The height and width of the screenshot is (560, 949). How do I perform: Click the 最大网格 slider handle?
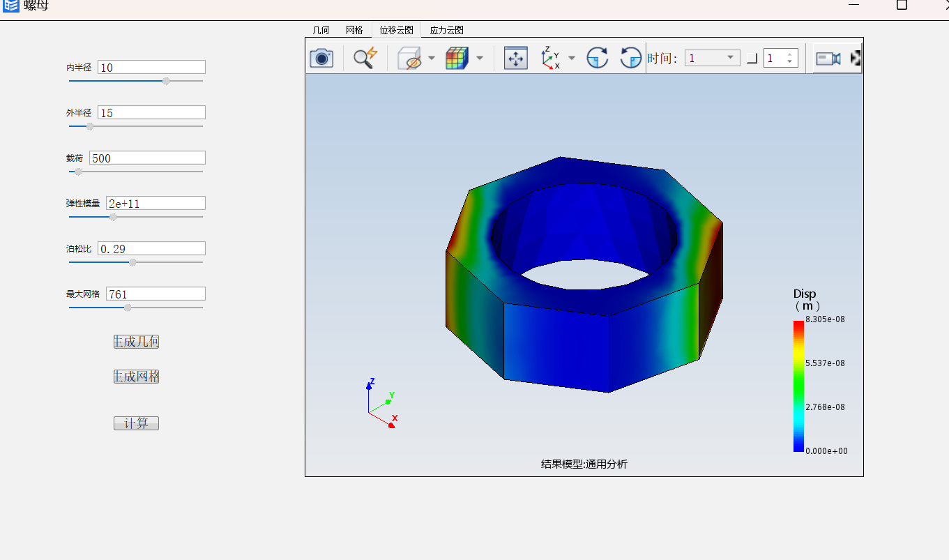[x=128, y=308]
